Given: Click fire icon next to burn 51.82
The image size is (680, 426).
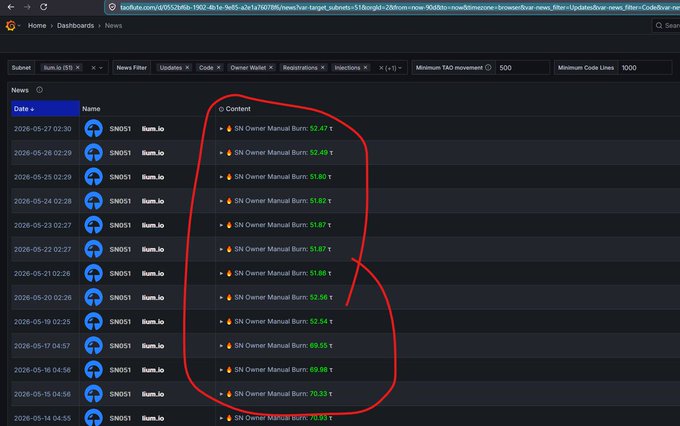Looking at the screenshot, I should point(229,201).
